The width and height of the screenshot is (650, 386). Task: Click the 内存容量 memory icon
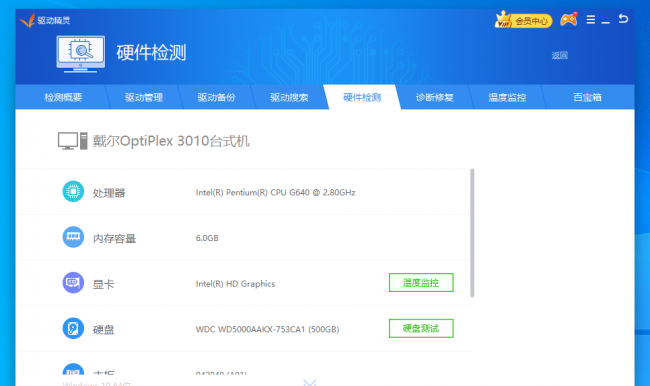[73, 237]
